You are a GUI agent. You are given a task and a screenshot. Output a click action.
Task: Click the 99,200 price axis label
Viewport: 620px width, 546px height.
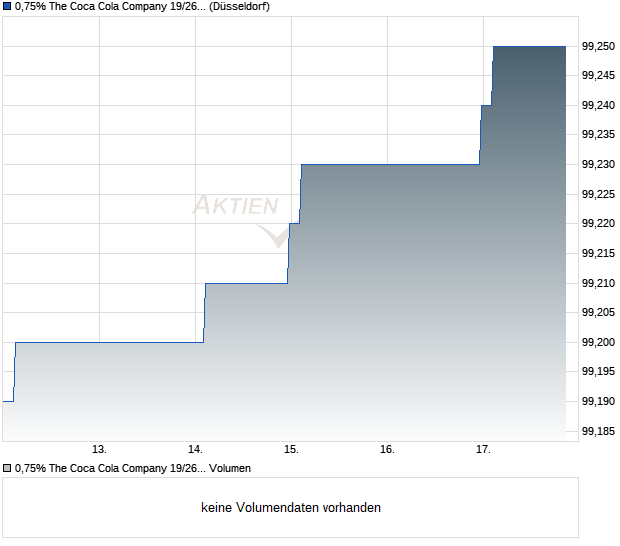(598, 342)
